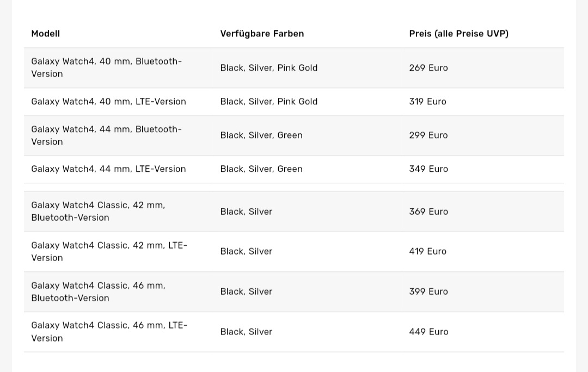Click the 349 Euro price cell
This screenshot has height=372, width=588.
428,169
